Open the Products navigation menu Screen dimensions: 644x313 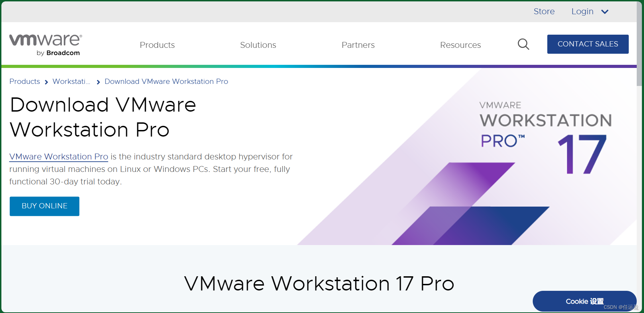click(157, 45)
